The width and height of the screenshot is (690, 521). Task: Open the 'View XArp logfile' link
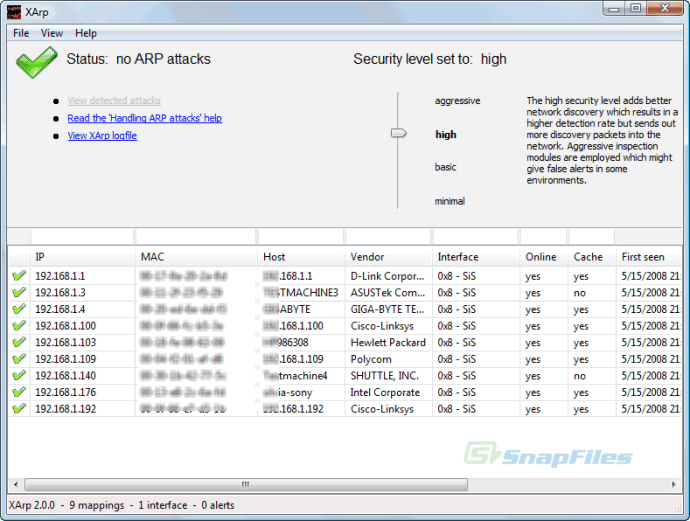click(102, 136)
